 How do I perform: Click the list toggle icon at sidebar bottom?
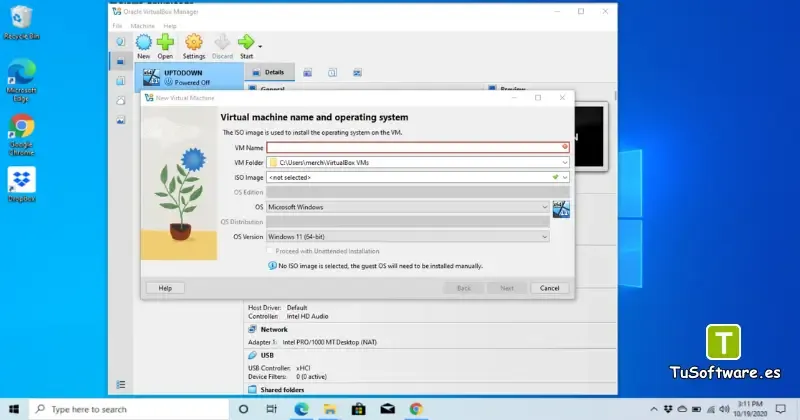pyautogui.click(x=121, y=384)
